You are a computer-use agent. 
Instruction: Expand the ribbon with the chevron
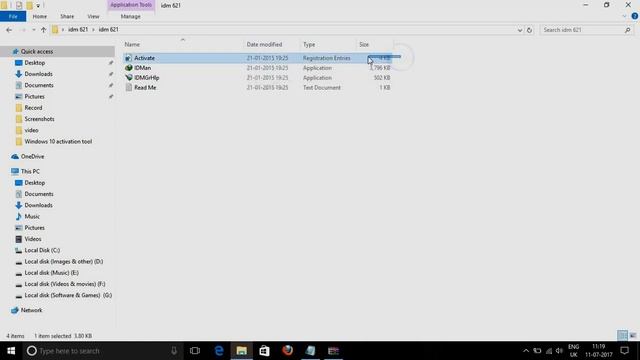[624, 16]
